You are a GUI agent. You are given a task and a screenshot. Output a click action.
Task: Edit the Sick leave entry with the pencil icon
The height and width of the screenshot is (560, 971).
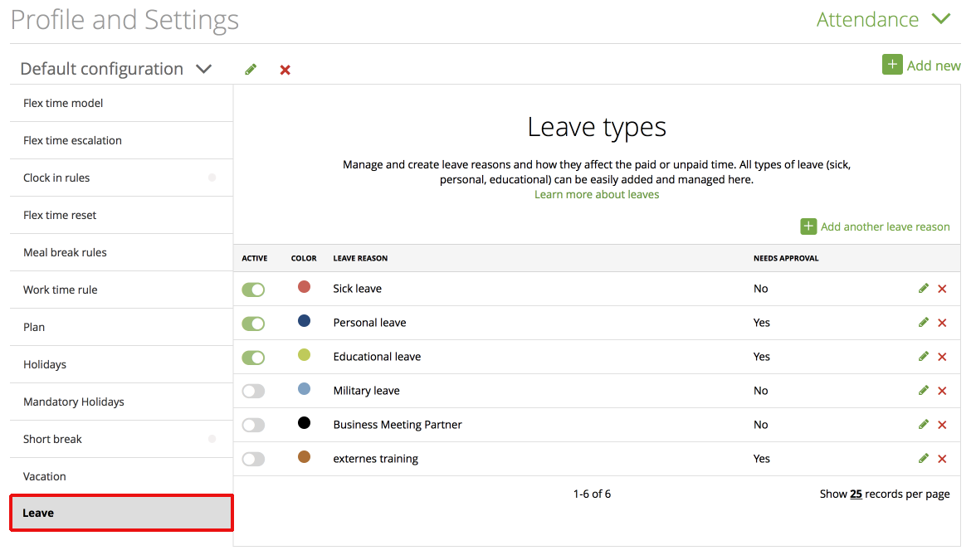pyautogui.click(x=924, y=288)
